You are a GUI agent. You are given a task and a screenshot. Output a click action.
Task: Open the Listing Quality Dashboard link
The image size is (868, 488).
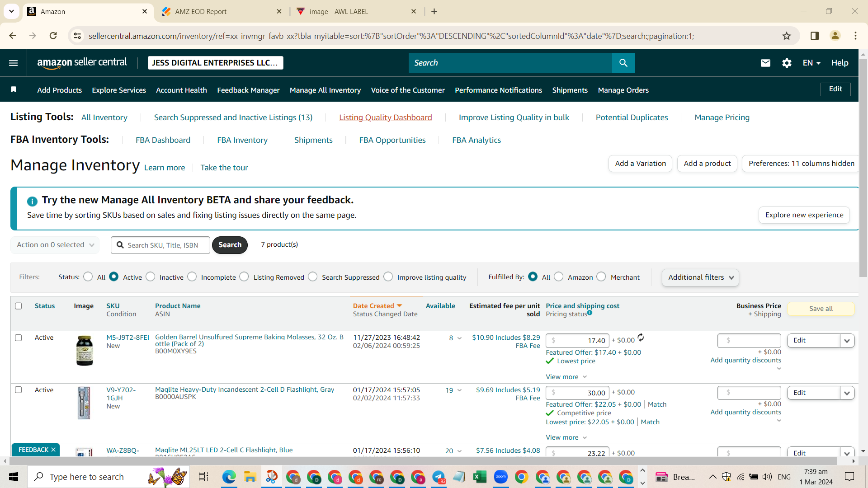click(x=386, y=117)
